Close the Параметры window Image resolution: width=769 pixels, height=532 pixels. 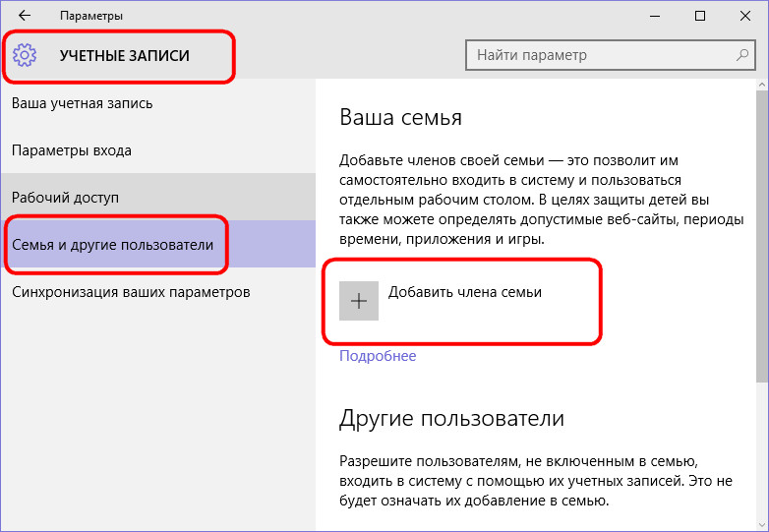pos(745,16)
